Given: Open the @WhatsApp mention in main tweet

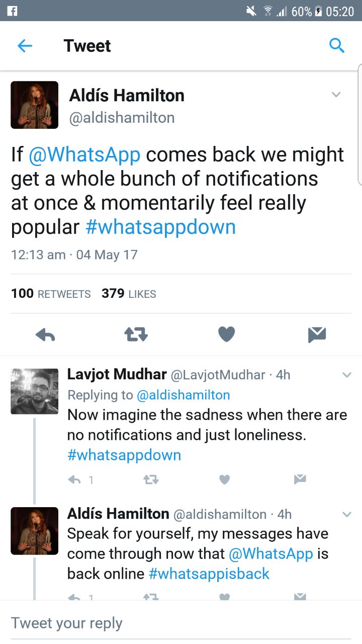Looking at the screenshot, I should point(84,154).
